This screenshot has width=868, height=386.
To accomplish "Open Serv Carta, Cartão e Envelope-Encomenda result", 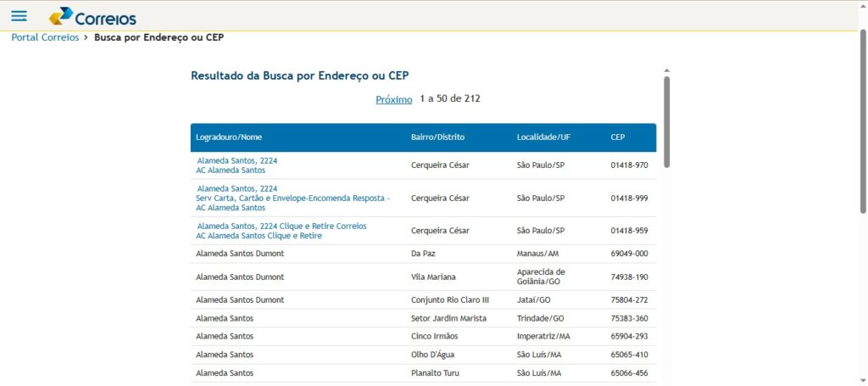I will click(292, 198).
